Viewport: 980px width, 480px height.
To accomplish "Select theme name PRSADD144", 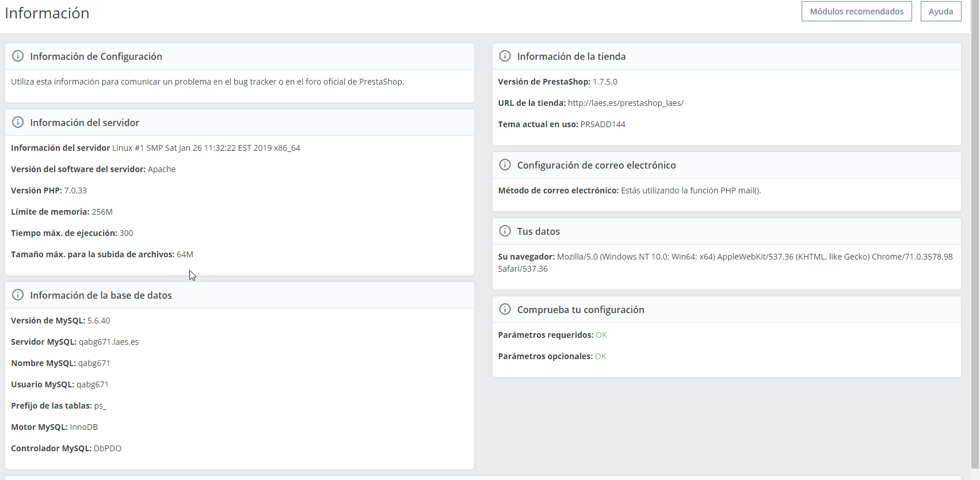I will [x=603, y=124].
